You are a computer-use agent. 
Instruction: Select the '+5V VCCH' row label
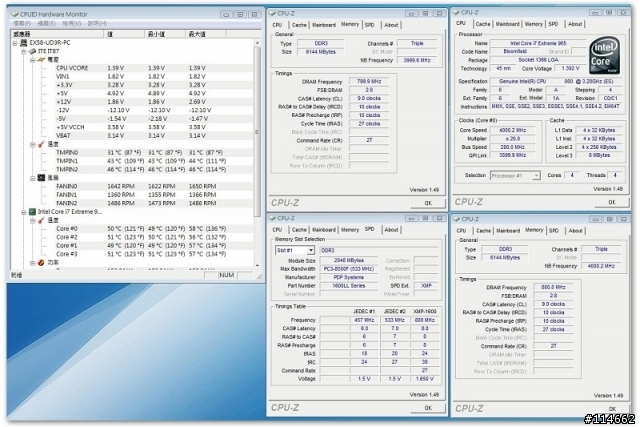pos(70,127)
